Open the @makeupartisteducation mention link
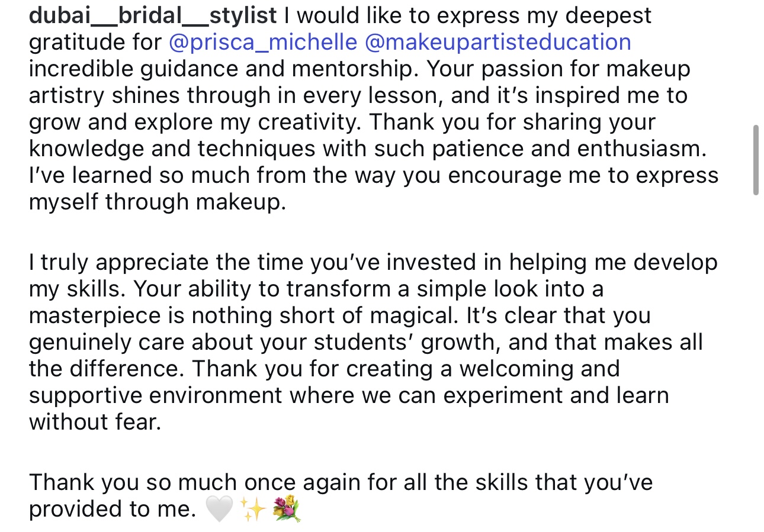Screen dimensions: 764x532 click(498, 43)
